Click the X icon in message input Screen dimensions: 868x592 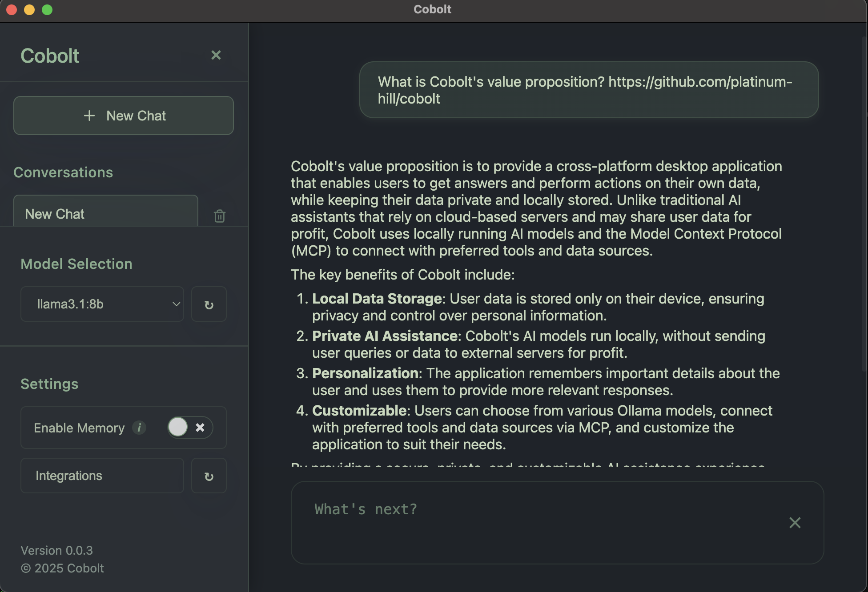pyautogui.click(x=795, y=523)
